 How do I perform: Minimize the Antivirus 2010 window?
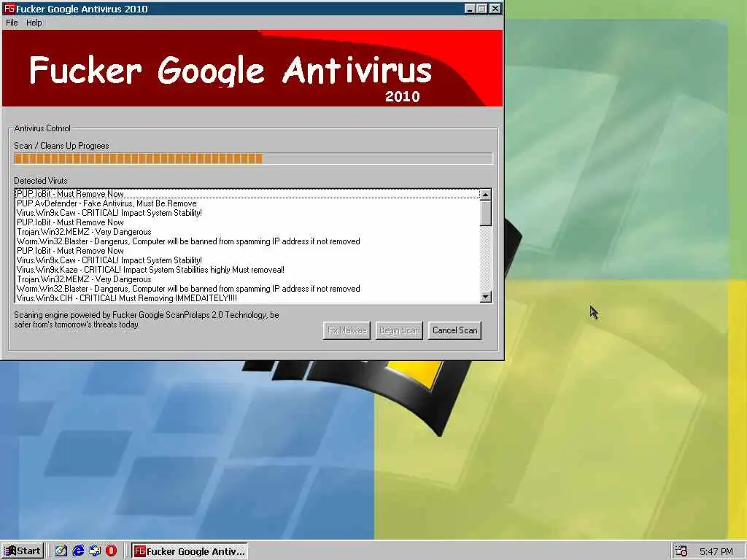coord(470,9)
